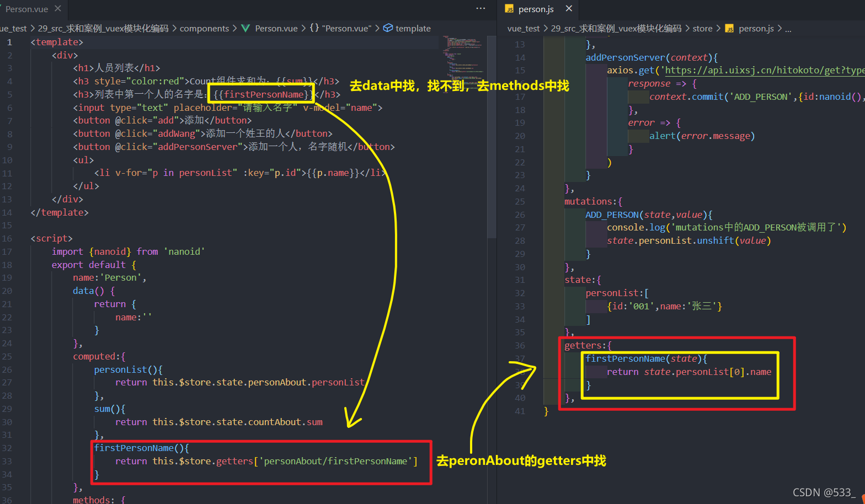865x504 pixels.
Task: Click the Person.vue vertical scrollbar
Action: [492, 137]
